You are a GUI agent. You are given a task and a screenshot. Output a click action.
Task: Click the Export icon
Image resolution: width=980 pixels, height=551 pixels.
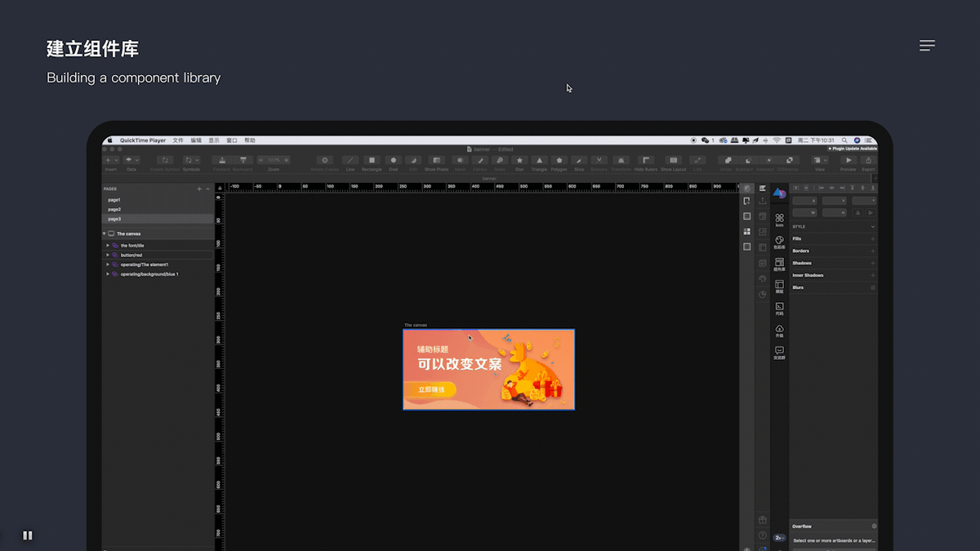[868, 160]
